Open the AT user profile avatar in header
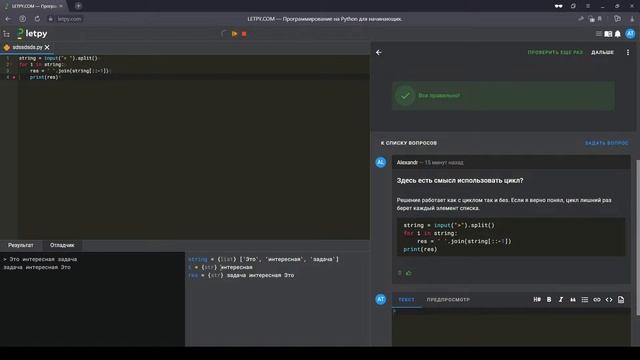The image size is (640, 360). (x=630, y=34)
